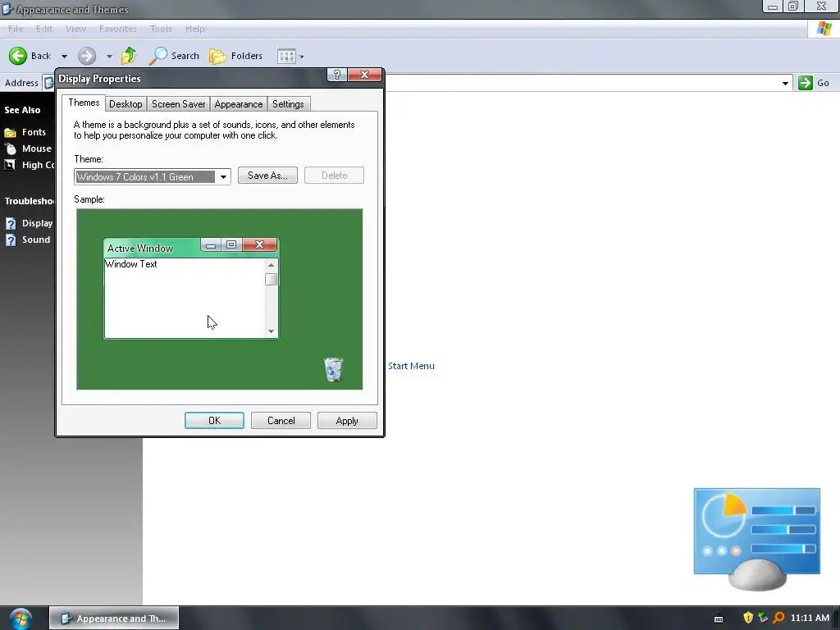Open Display troubleshooter help icon
Screen dimensions: 840x630
(x=11, y=223)
